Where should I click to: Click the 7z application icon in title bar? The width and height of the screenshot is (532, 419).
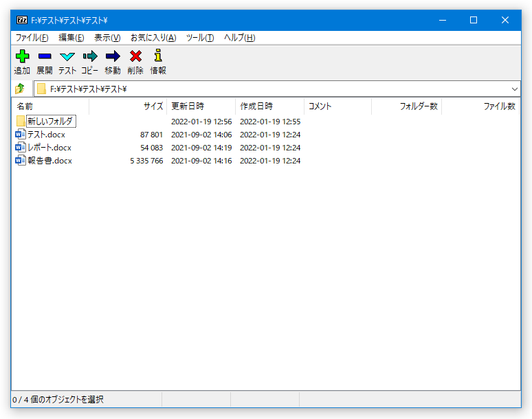coord(22,21)
